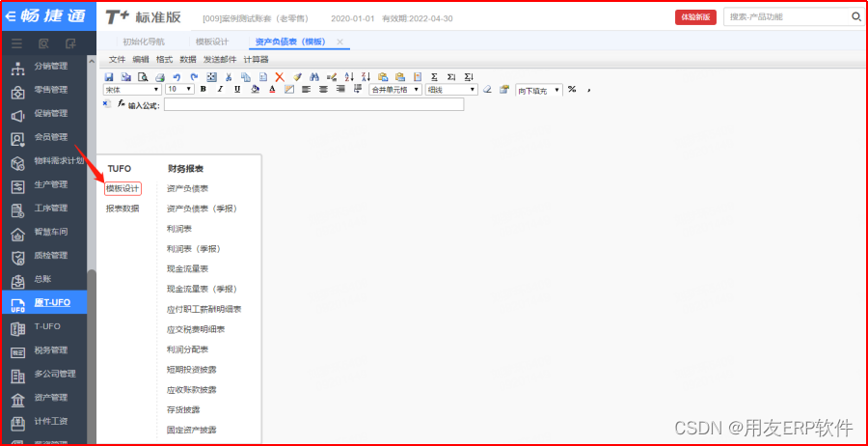This screenshot has width=868, height=446.
Task: Click the undo arrow icon
Action: pyautogui.click(x=177, y=77)
